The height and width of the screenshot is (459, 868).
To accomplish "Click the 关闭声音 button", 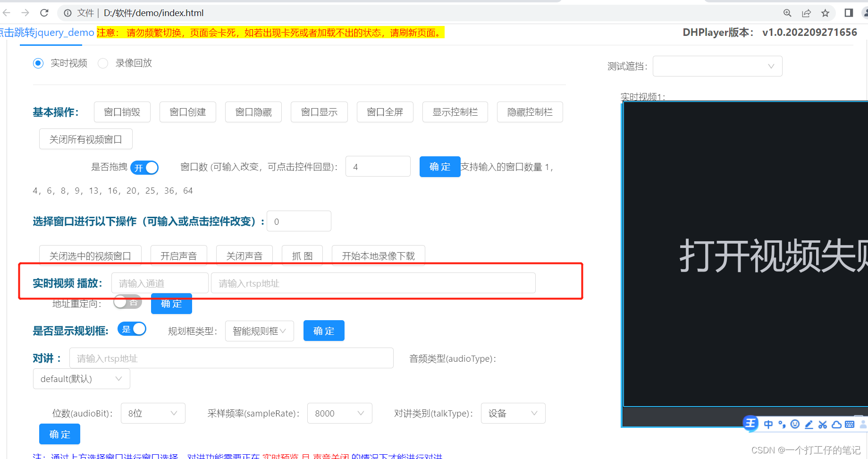I will pyautogui.click(x=244, y=255).
